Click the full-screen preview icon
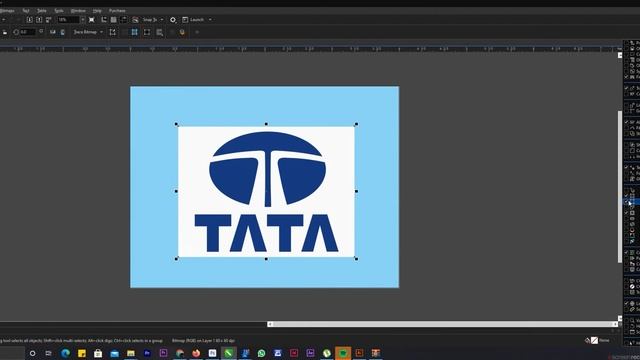Viewport: 640px width, 360px height. click(x=91, y=20)
